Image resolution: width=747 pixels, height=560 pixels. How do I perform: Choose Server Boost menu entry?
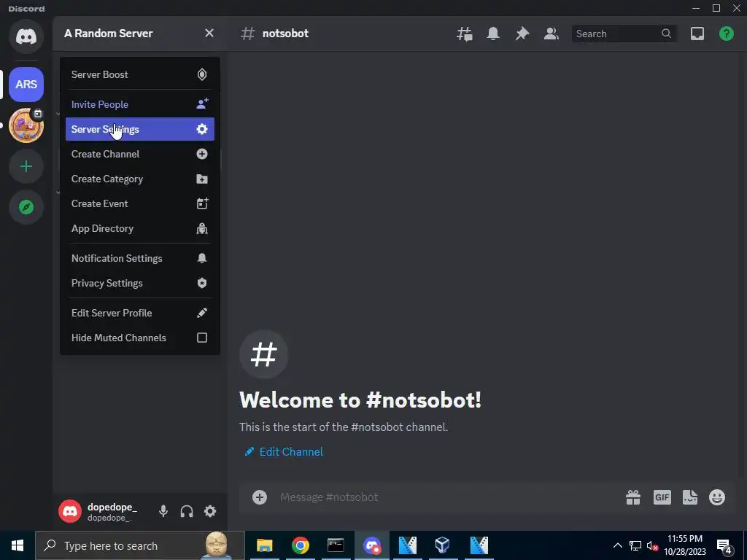point(139,74)
